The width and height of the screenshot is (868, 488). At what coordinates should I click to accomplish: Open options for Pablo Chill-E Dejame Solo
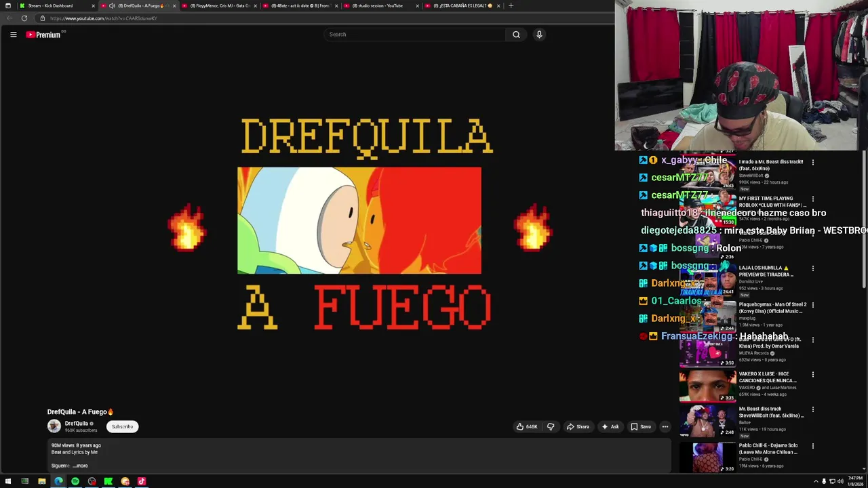812,446
